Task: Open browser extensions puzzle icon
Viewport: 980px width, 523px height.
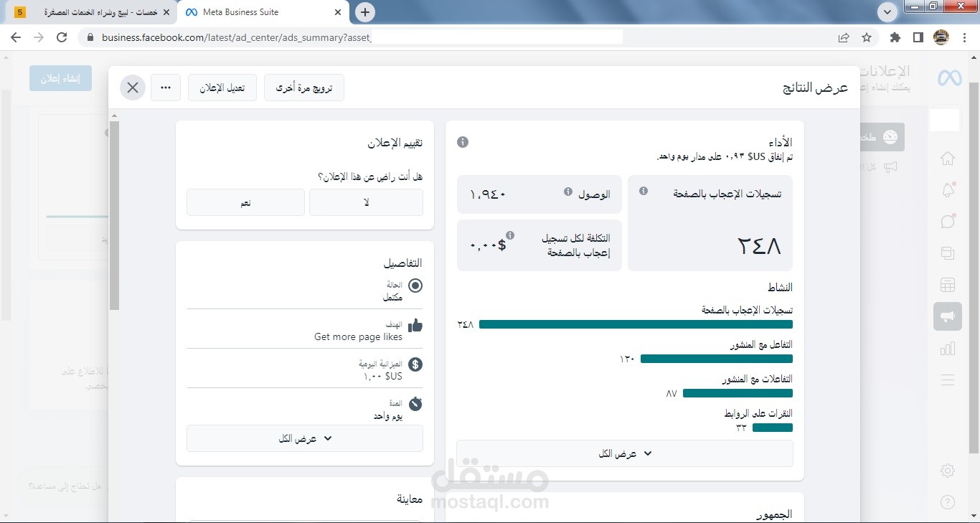Action: [x=895, y=37]
